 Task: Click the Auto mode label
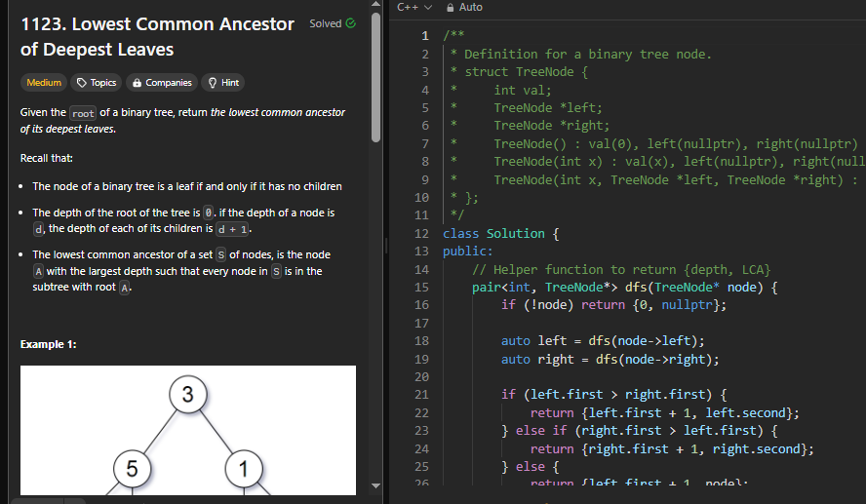click(471, 7)
